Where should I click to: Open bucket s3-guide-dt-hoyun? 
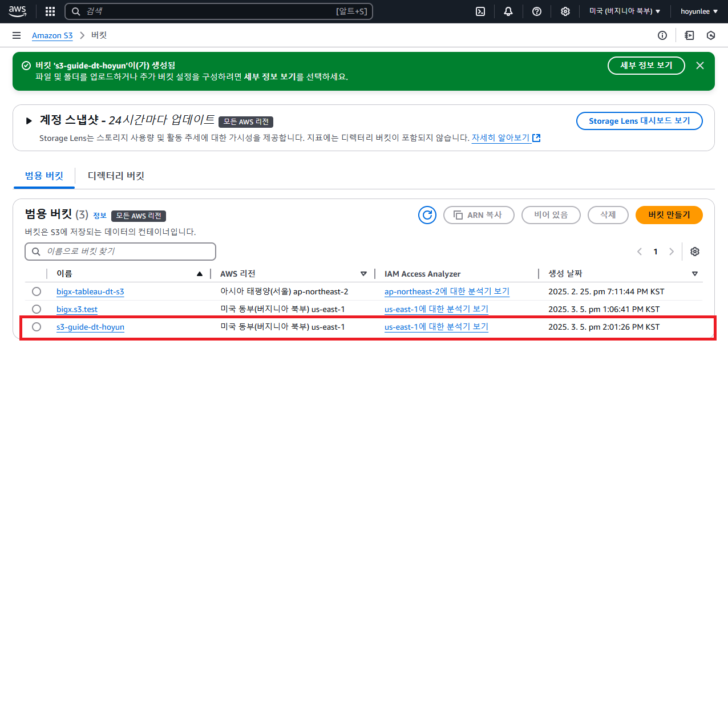(90, 327)
